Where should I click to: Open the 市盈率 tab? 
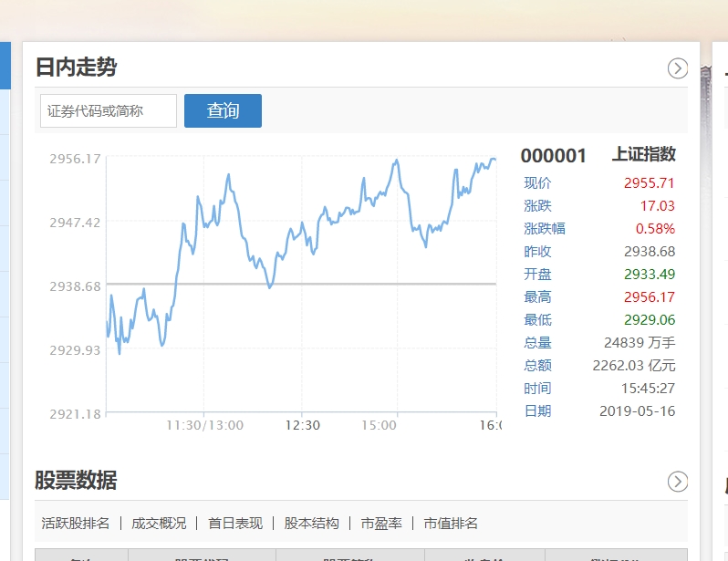[x=381, y=524]
